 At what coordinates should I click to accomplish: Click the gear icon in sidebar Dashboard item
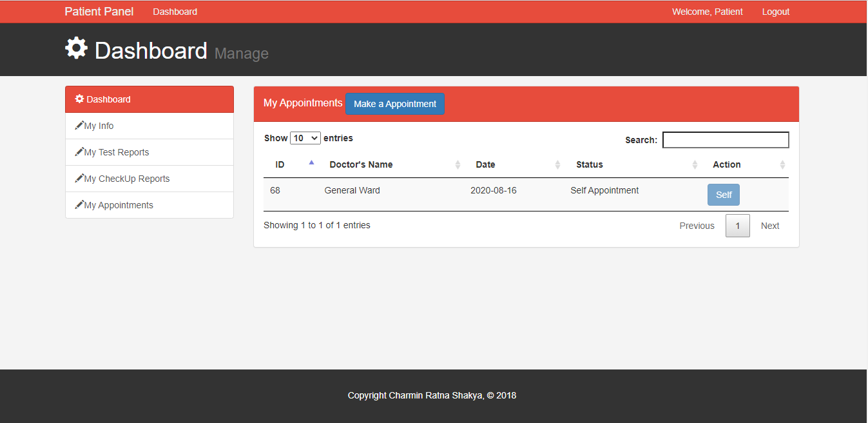79,99
